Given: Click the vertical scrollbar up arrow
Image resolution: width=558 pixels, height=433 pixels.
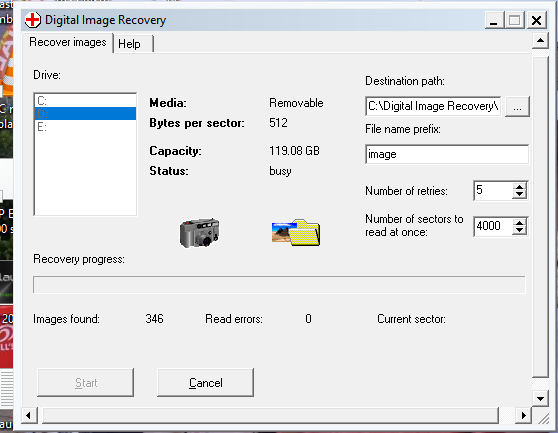Looking at the screenshot, I should click(540, 41).
